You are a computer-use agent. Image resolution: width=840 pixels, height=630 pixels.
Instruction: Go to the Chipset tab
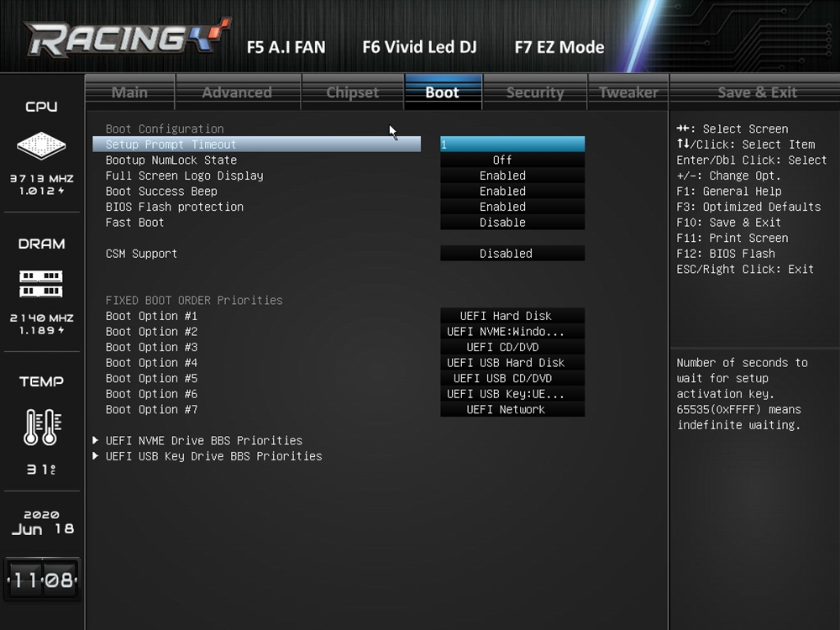353,92
